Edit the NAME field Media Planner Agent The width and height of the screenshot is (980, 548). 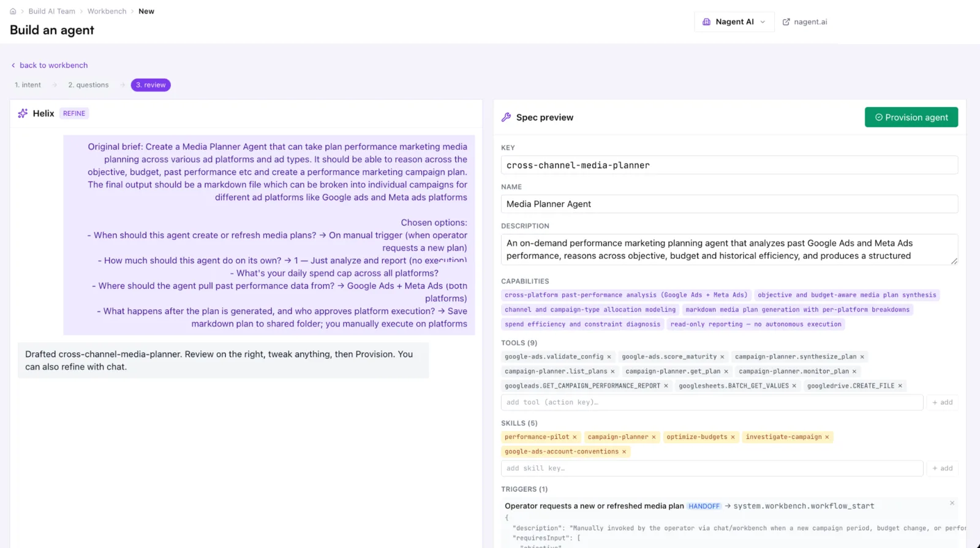pos(729,204)
